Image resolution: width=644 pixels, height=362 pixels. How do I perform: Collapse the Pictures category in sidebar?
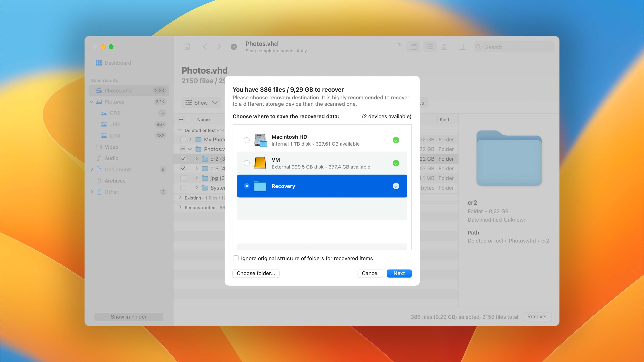92,102
